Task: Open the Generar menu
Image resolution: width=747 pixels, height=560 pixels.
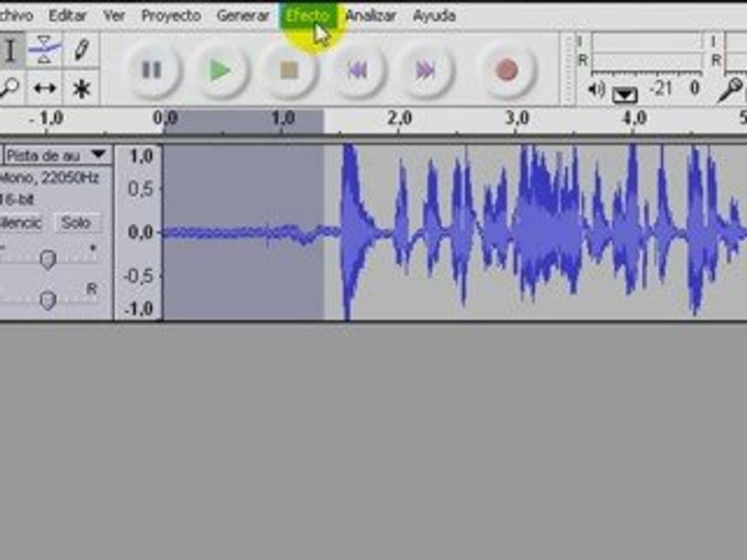Action: click(243, 16)
